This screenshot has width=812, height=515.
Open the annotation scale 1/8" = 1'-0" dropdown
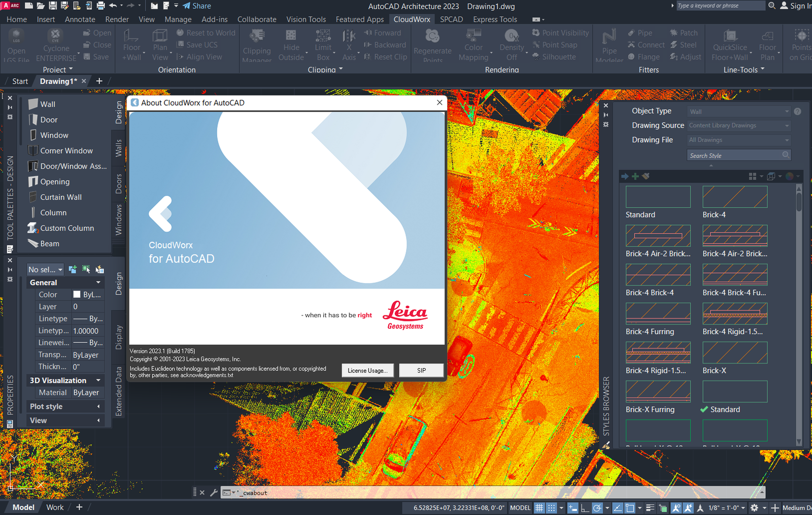[727, 508]
